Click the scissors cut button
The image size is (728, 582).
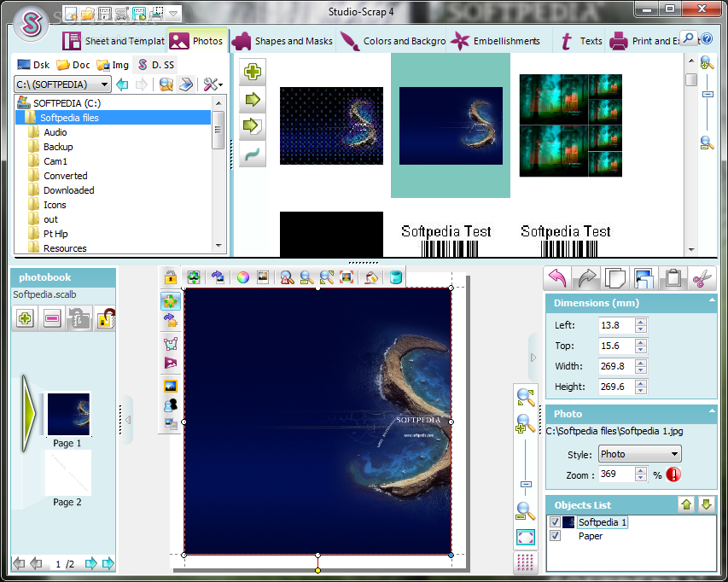(702, 278)
